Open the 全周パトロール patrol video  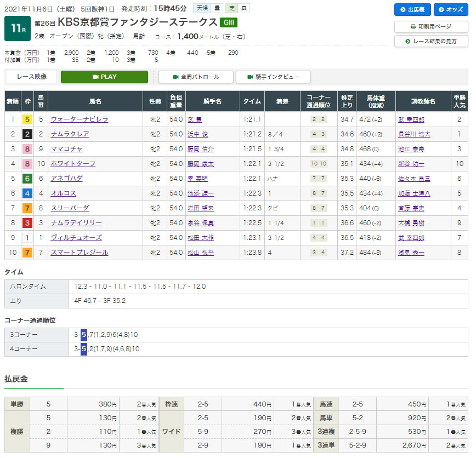[196, 77]
